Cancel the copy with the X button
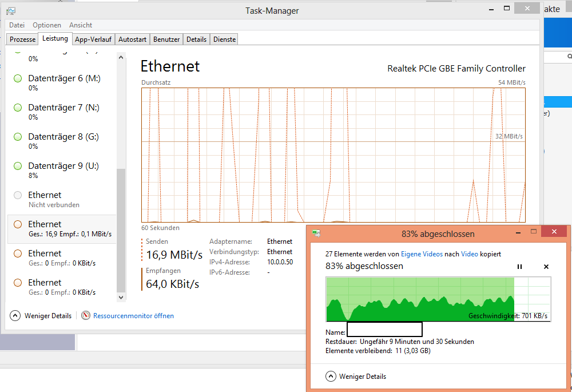The width and height of the screenshot is (572, 392). [x=546, y=267]
